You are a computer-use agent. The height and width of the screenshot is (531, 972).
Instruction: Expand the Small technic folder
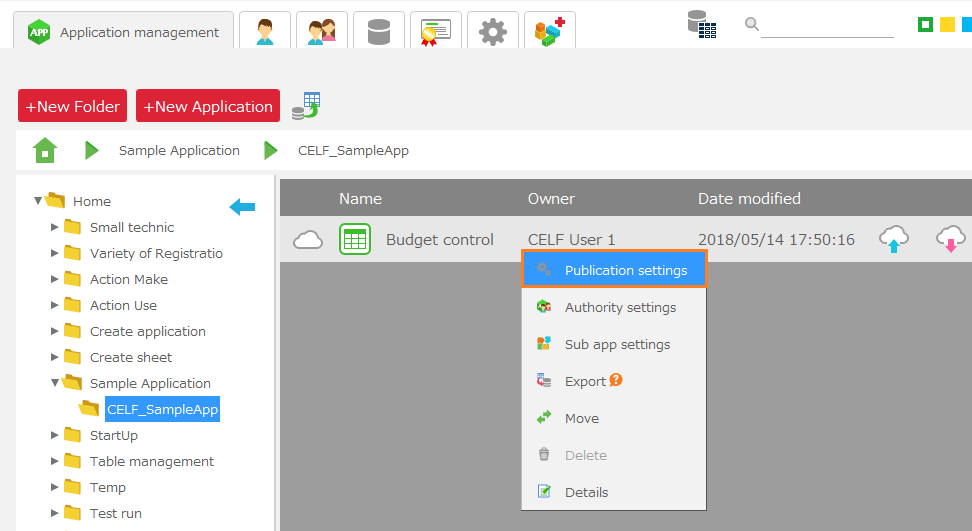[55, 227]
